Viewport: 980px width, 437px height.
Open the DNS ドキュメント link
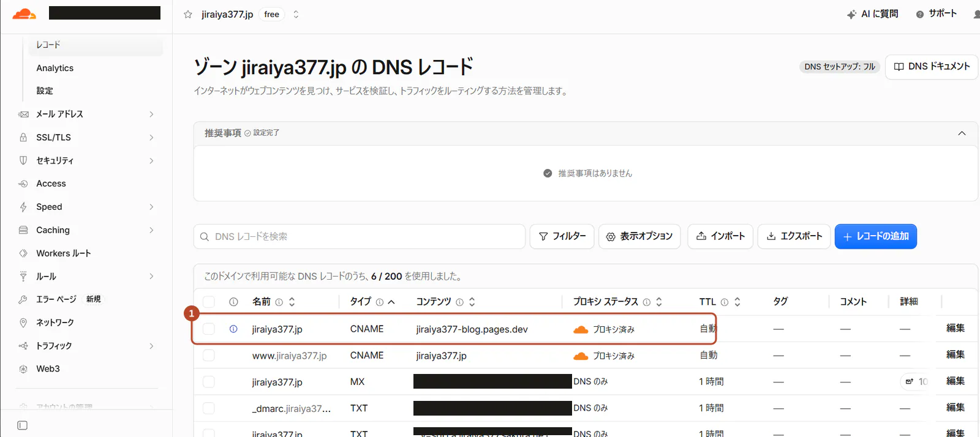pyautogui.click(x=932, y=67)
